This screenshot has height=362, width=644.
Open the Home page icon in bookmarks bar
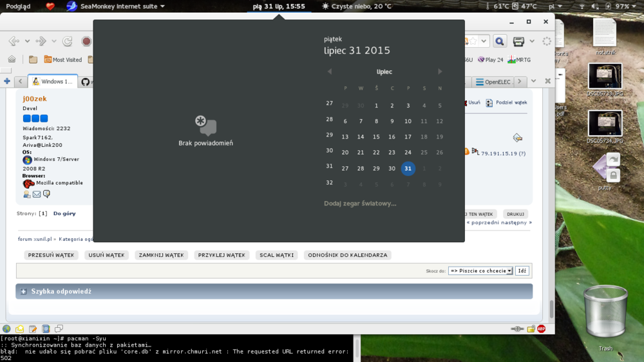[x=12, y=59]
